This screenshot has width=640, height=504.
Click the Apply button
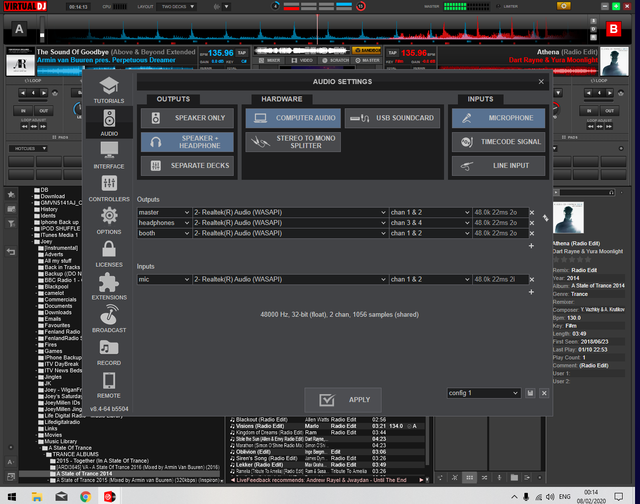(x=343, y=400)
